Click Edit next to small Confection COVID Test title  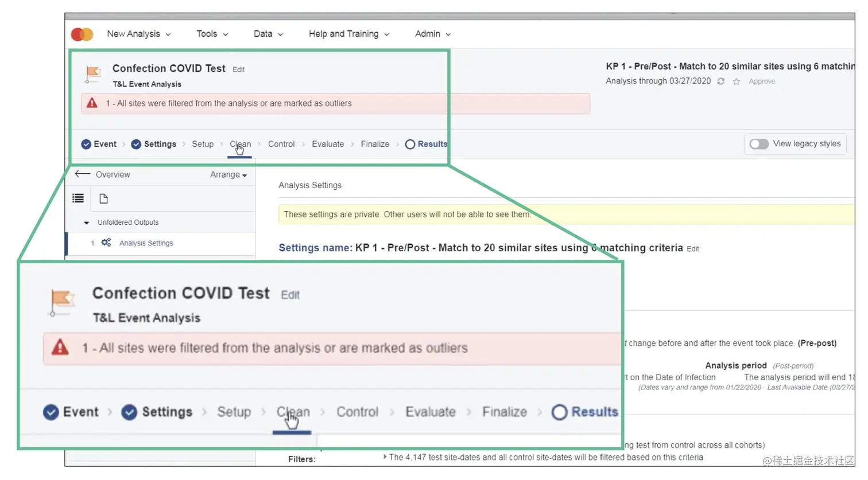(x=239, y=69)
